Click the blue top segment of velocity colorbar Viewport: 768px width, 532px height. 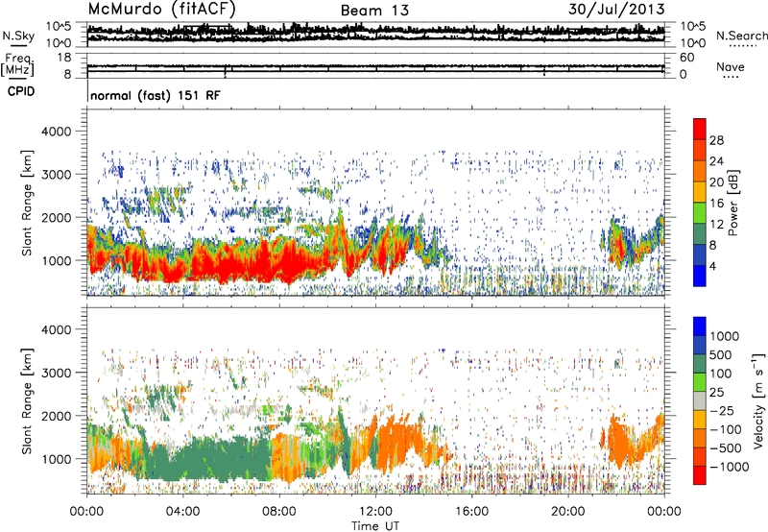(x=700, y=326)
